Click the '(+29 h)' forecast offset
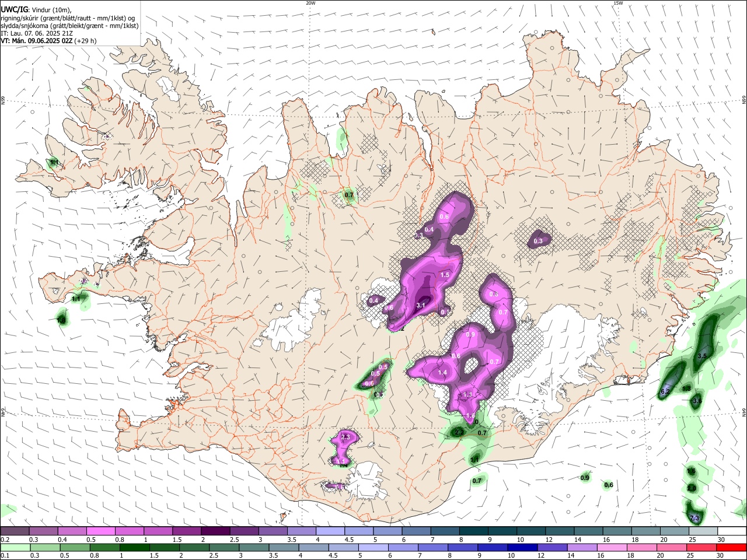 coord(86,41)
